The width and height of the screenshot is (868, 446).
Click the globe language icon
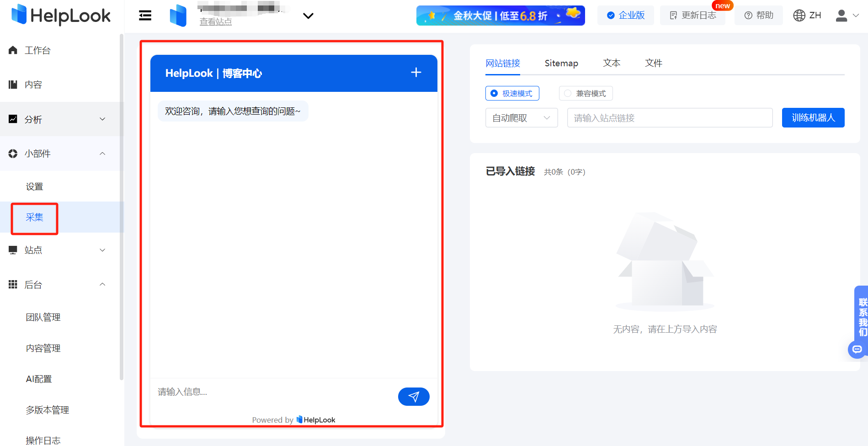point(799,16)
